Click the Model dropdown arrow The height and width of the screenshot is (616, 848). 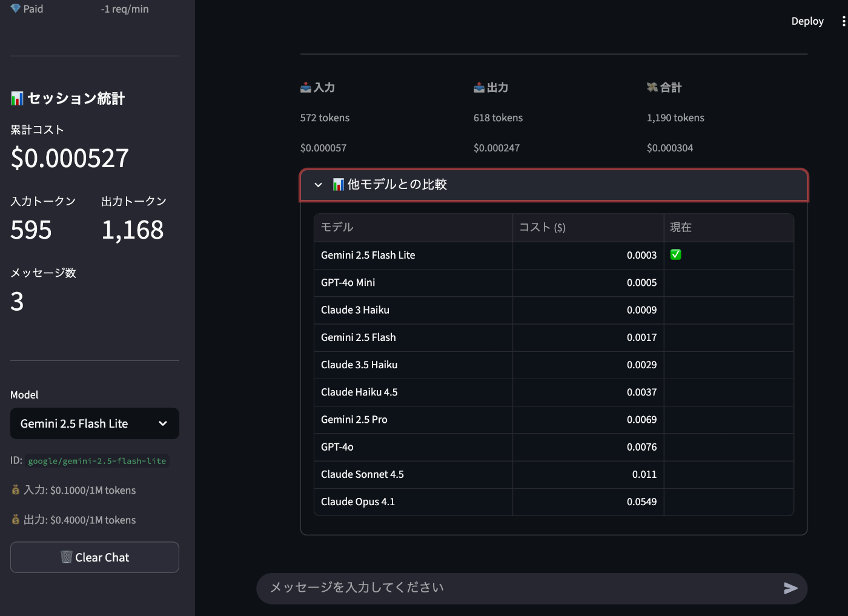pos(163,423)
